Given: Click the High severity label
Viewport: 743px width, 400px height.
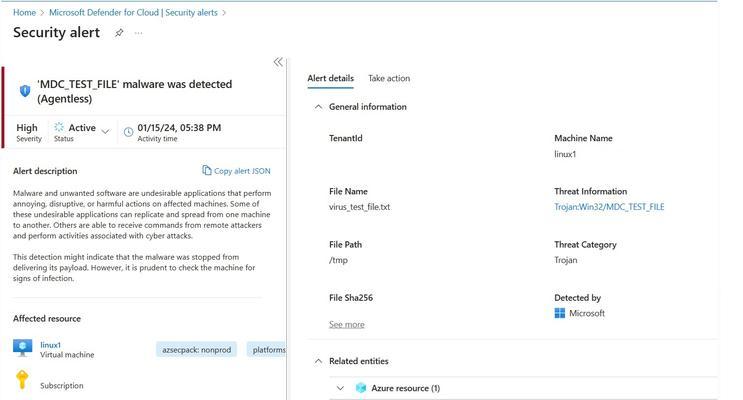Looking at the screenshot, I should [27, 128].
